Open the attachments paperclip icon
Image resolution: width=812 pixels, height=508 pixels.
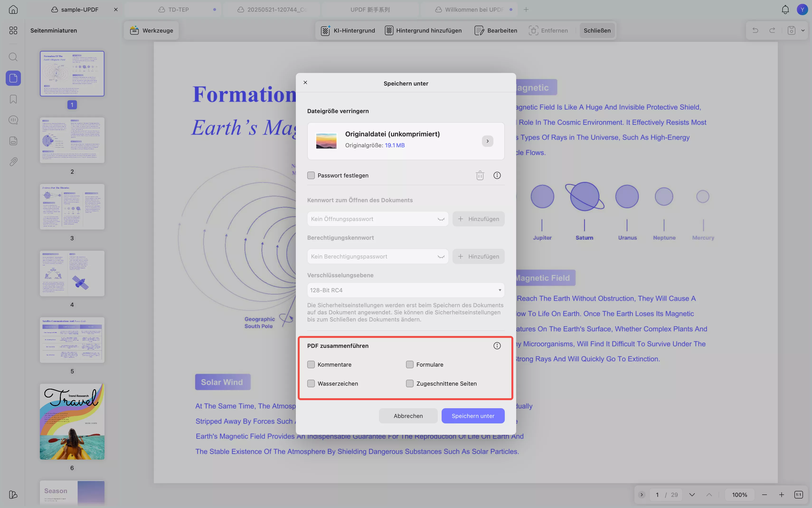point(13,162)
